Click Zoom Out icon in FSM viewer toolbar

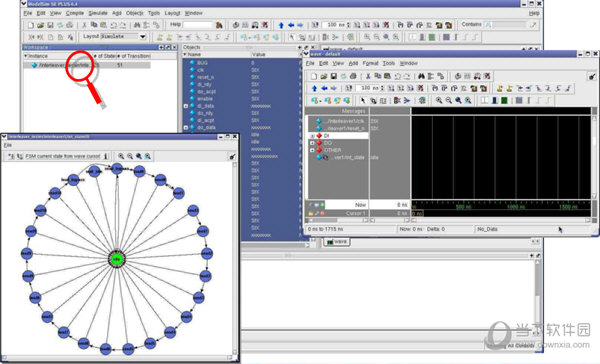tap(130, 156)
